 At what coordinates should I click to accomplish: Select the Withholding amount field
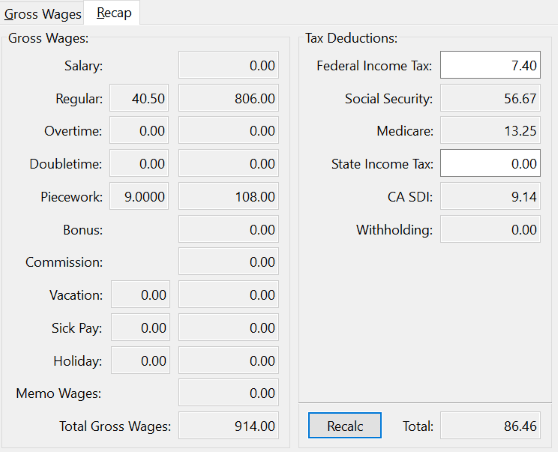coord(490,229)
